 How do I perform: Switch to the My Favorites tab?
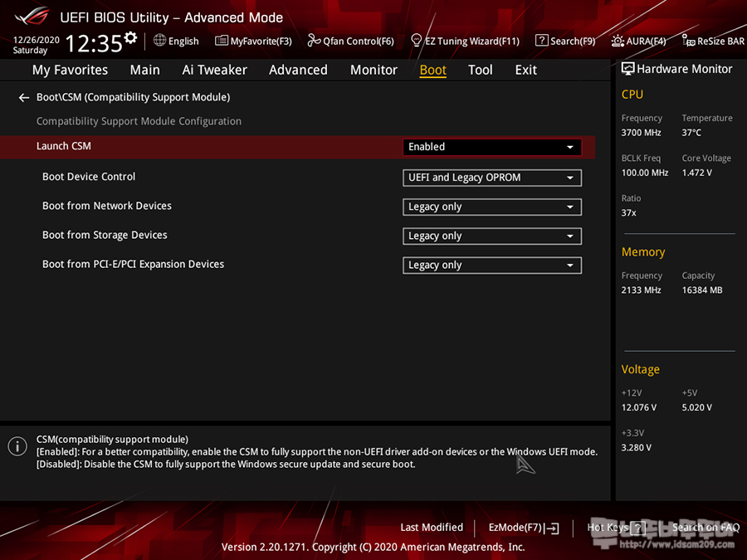click(70, 70)
